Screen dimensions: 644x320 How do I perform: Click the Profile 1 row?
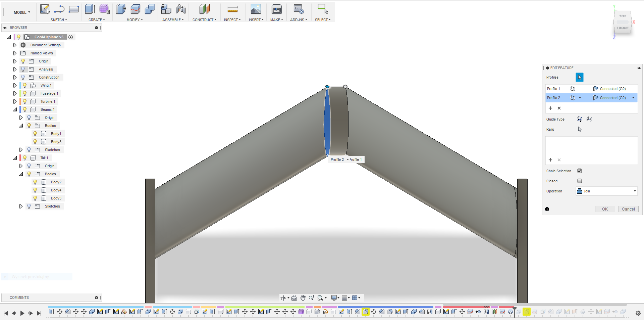click(591, 89)
